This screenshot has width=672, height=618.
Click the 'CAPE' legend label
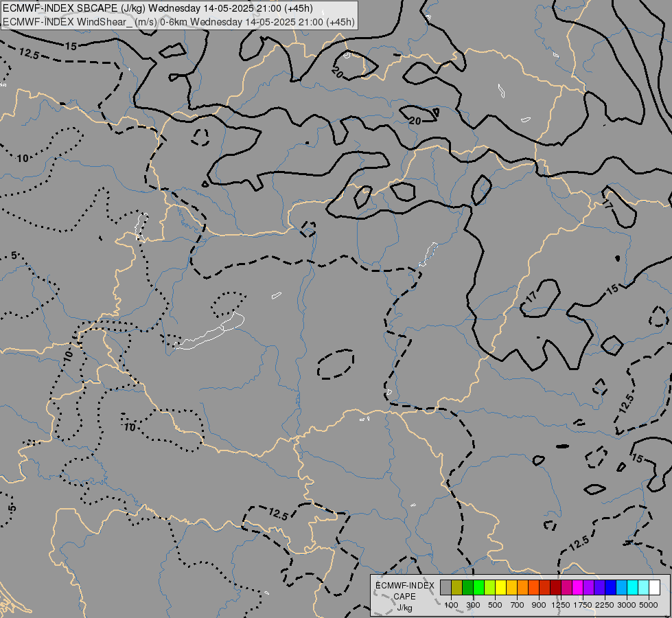coord(404,597)
